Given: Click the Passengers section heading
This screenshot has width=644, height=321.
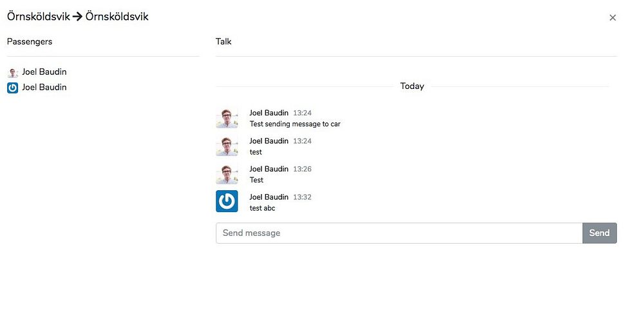Looking at the screenshot, I should (30, 41).
